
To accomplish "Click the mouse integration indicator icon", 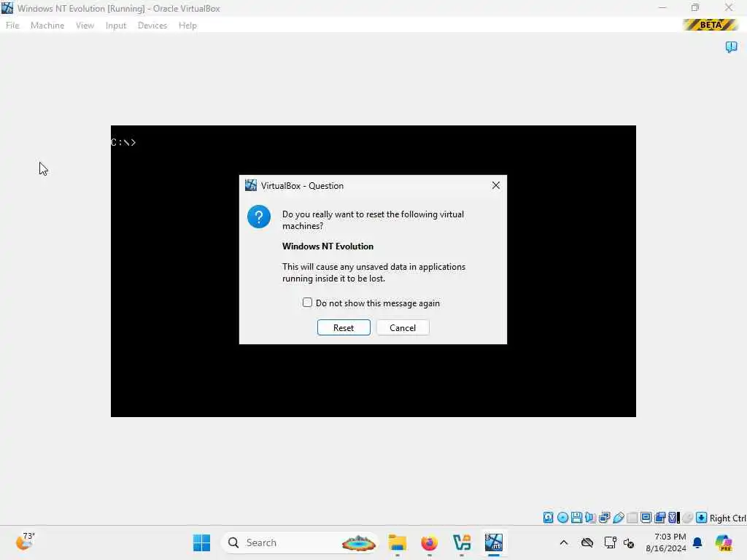I will click(x=687, y=518).
